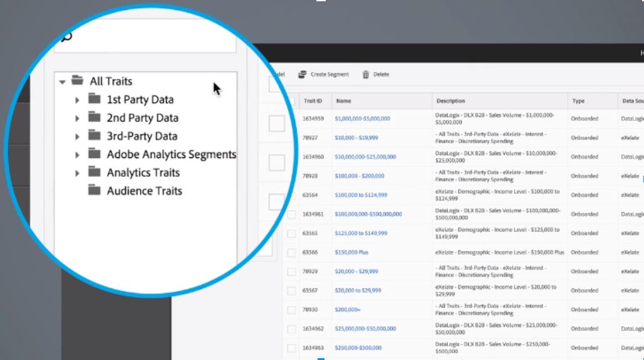Sort by the Trait ID column header
644x360 pixels.
tap(313, 101)
